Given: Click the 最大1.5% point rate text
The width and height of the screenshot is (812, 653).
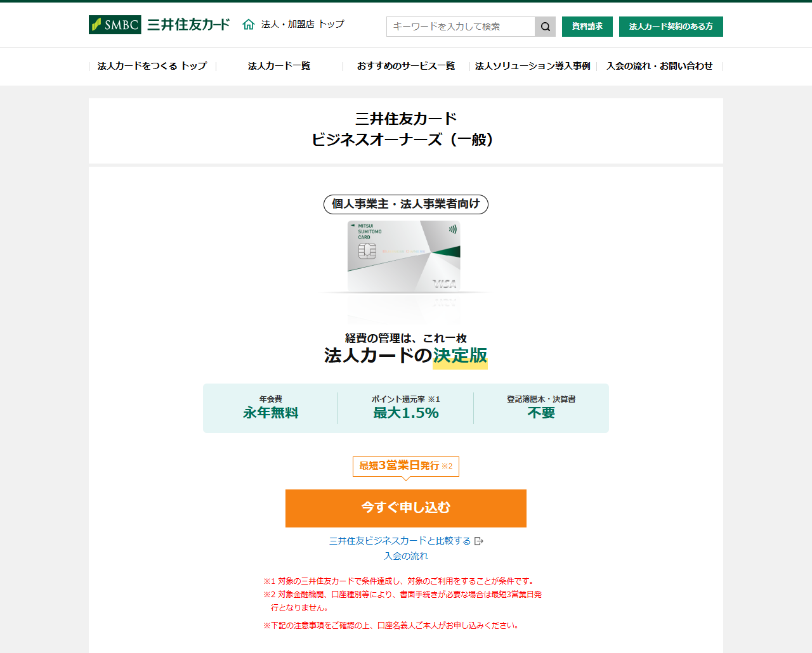Looking at the screenshot, I should pyautogui.click(x=406, y=413).
